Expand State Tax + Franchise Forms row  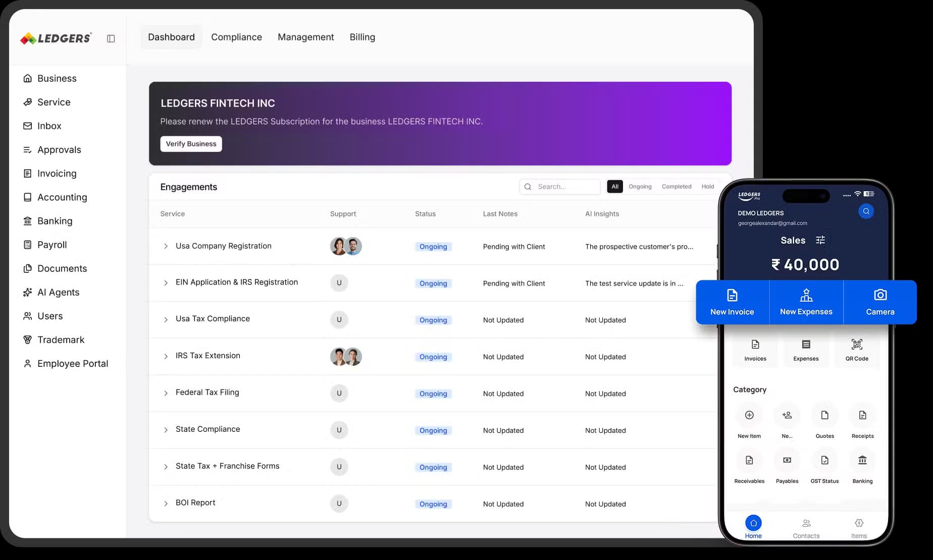[x=166, y=467]
